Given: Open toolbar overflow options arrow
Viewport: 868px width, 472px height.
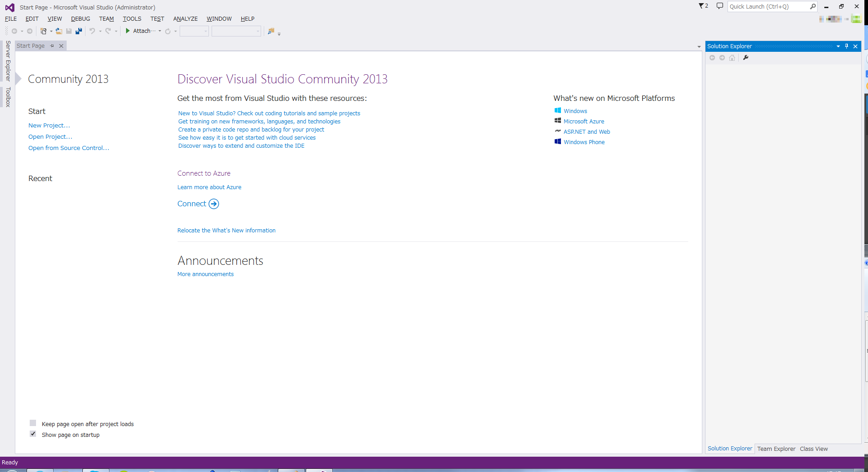Looking at the screenshot, I should 279,33.
